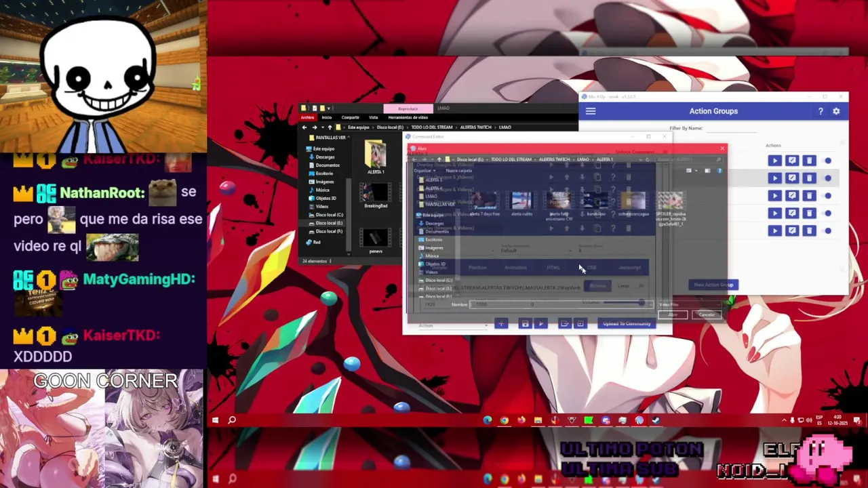Click the plus add-action button in Command Editor

(x=501, y=324)
